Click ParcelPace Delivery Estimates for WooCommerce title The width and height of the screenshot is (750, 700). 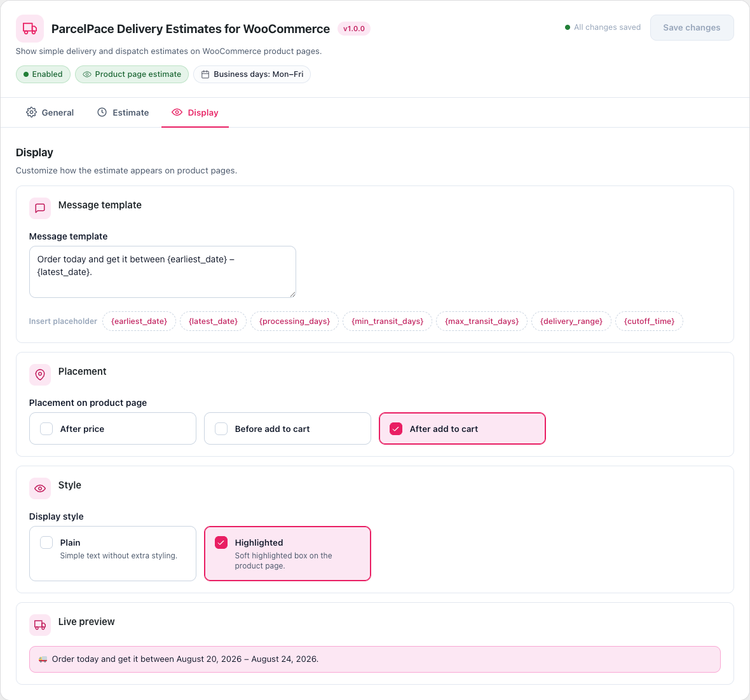coord(191,29)
